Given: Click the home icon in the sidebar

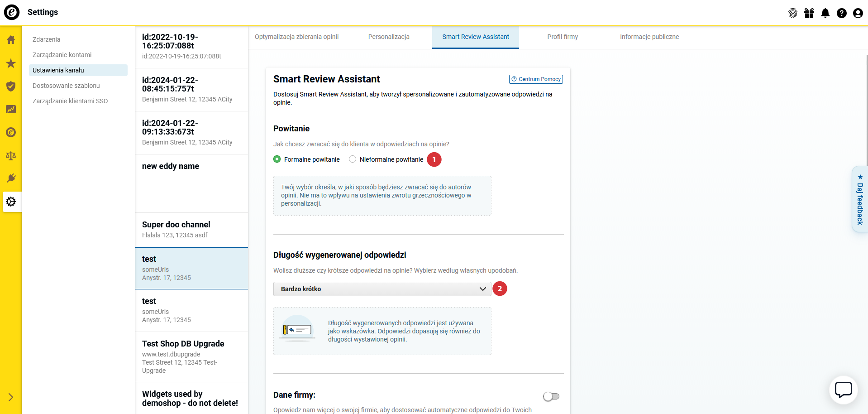Looking at the screenshot, I should [11, 40].
